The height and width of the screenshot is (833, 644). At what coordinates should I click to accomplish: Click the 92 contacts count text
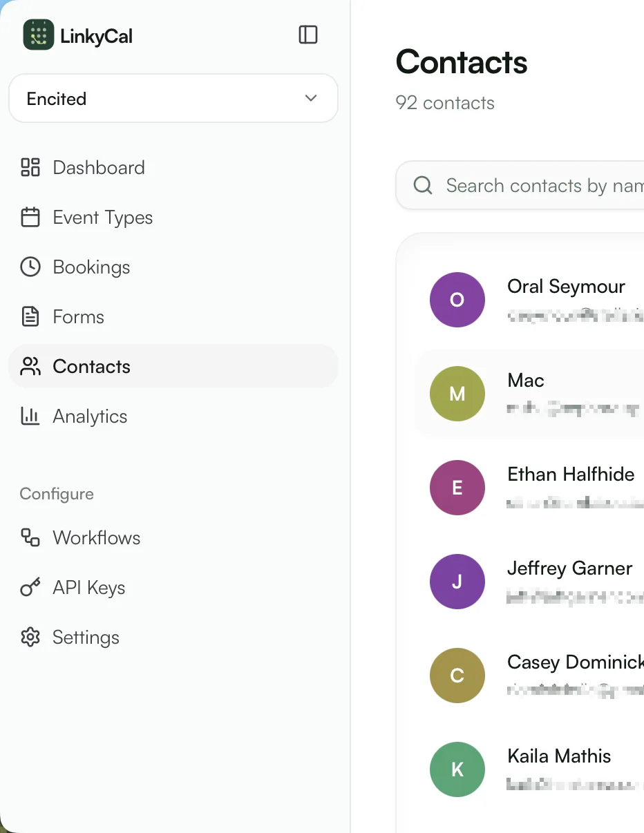pyautogui.click(x=445, y=103)
